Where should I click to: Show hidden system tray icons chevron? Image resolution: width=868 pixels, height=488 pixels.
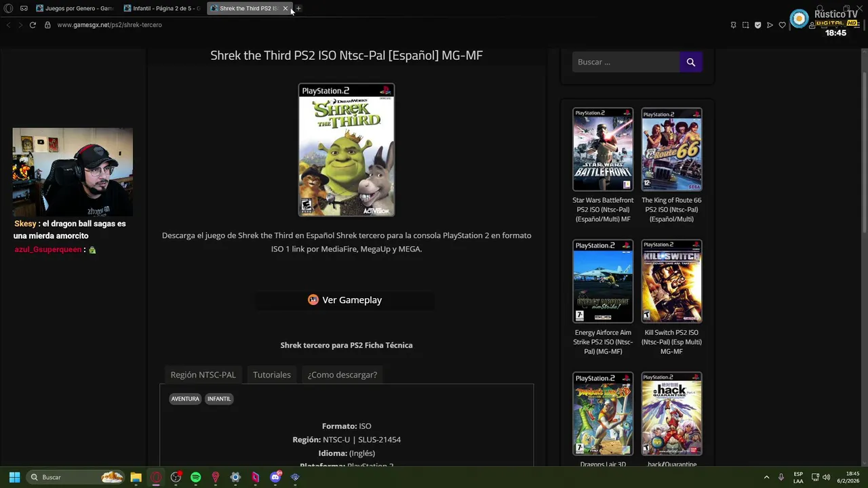766,477
